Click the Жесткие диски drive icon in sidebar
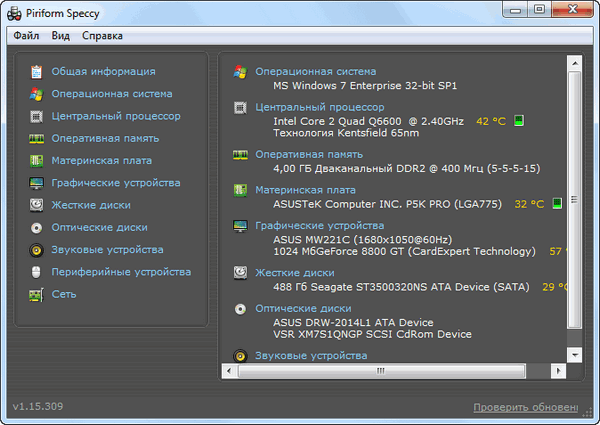The width and height of the screenshot is (600, 425). point(36,205)
